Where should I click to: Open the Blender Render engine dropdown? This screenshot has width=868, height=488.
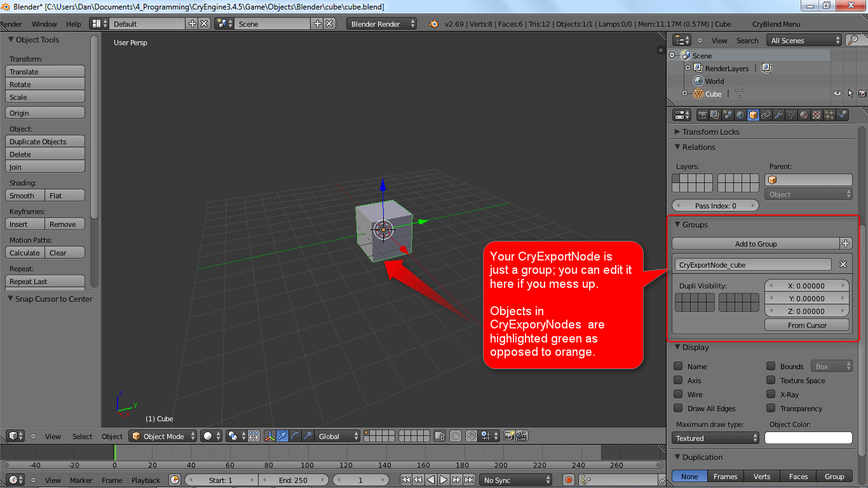[x=382, y=24]
